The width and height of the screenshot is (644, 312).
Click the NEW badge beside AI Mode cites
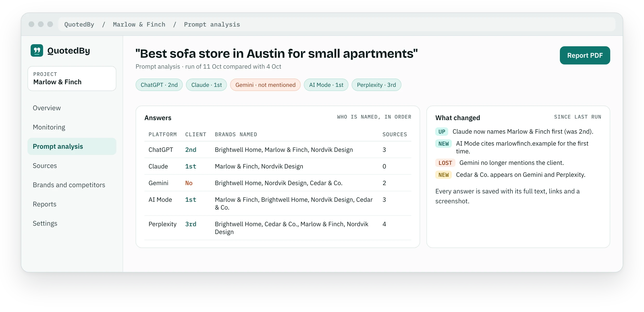click(x=444, y=144)
